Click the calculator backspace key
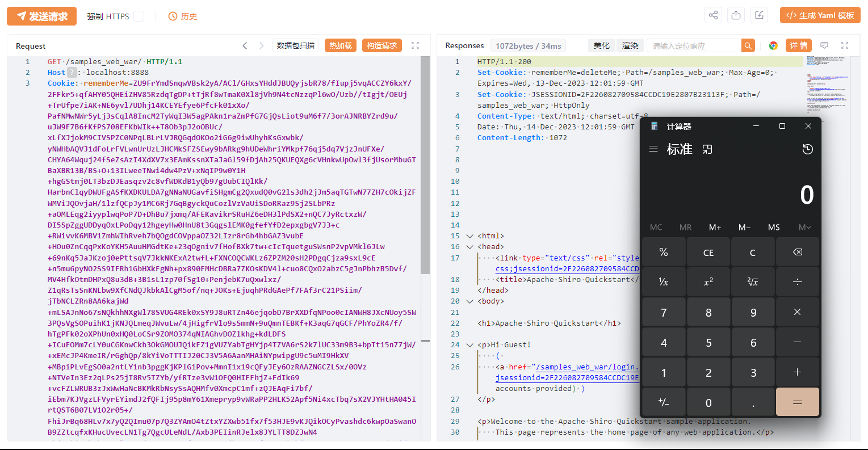 [x=798, y=252]
